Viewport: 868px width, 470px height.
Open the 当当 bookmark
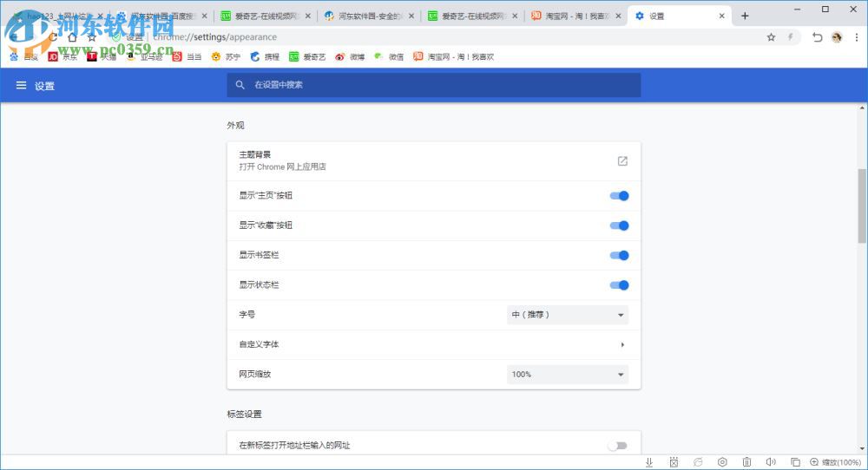[187, 56]
